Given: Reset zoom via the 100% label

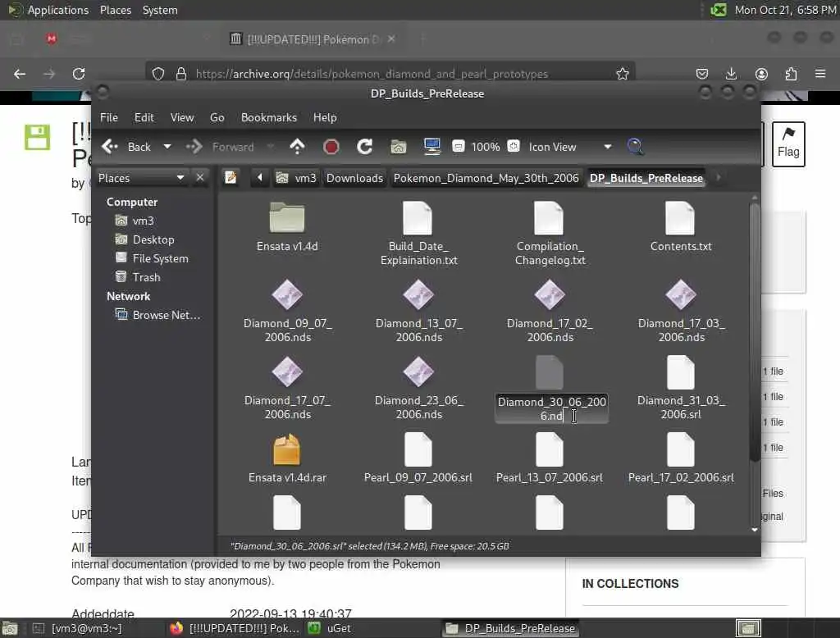Looking at the screenshot, I should 486,147.
